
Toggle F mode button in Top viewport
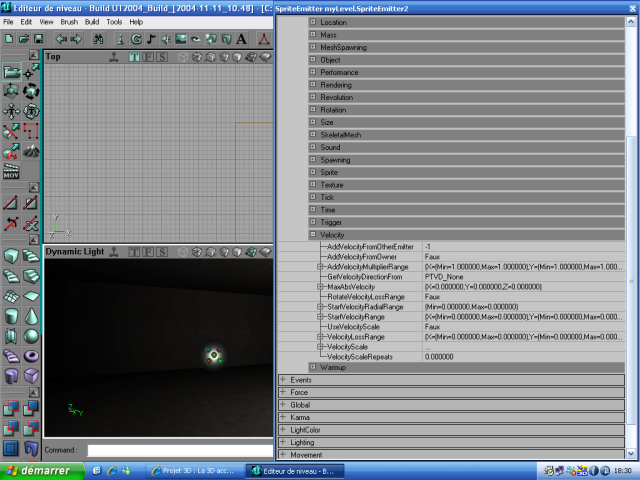148,57
